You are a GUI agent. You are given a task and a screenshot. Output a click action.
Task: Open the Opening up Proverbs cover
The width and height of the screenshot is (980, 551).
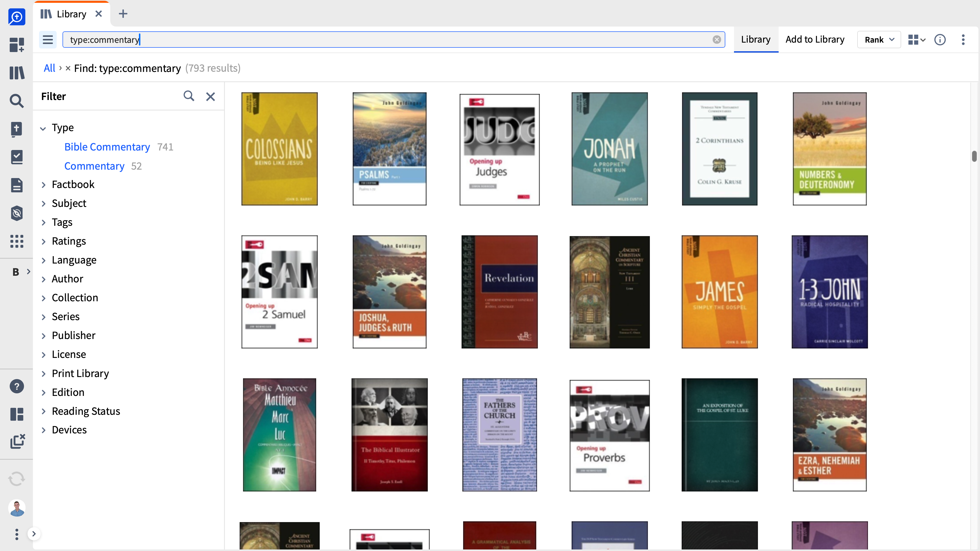tap(609, 435)
